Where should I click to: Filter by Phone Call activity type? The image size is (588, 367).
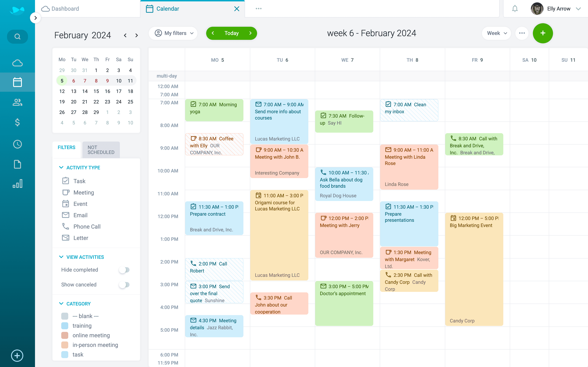point(87,226)
